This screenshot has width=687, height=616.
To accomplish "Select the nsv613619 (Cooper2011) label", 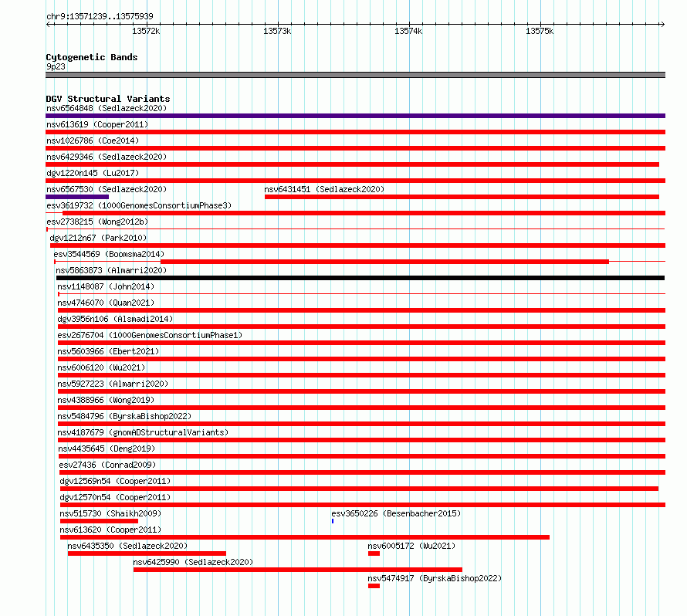I will [97, 124].
